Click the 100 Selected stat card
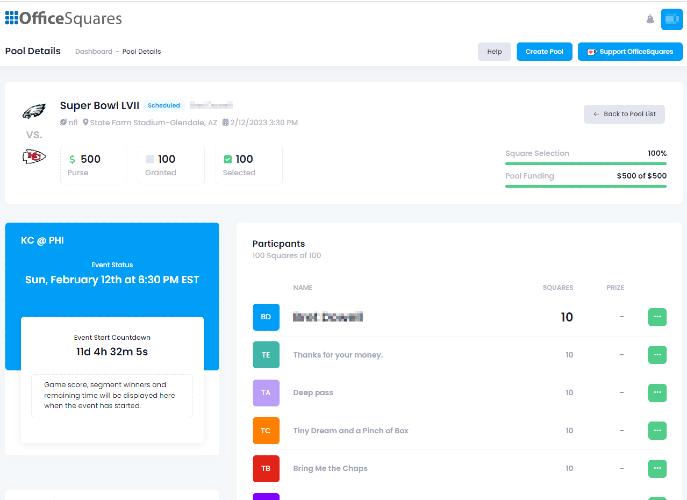 [249, 165]
